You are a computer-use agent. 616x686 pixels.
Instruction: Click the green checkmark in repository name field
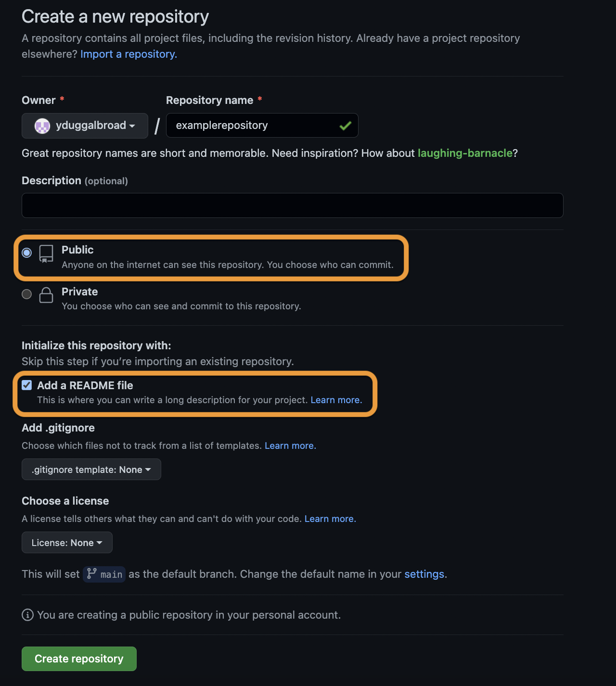coord(345,126)
